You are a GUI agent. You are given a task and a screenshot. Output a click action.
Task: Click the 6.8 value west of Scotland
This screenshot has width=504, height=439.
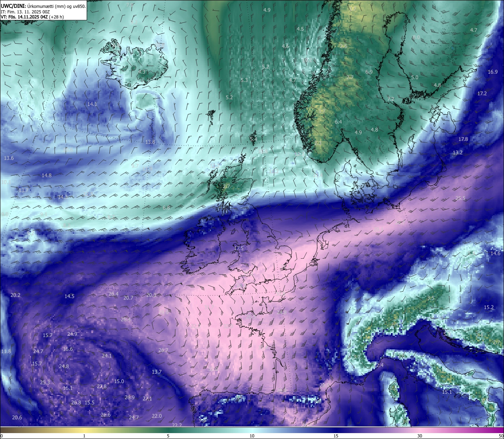click(x=166, y=207)
